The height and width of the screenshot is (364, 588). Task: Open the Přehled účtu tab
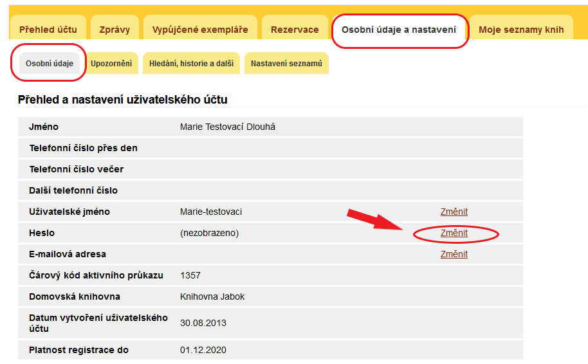point(48,30)
